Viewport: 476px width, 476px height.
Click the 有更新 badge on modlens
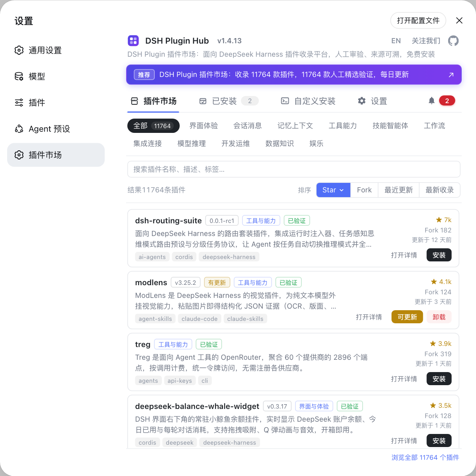point(217,282)
